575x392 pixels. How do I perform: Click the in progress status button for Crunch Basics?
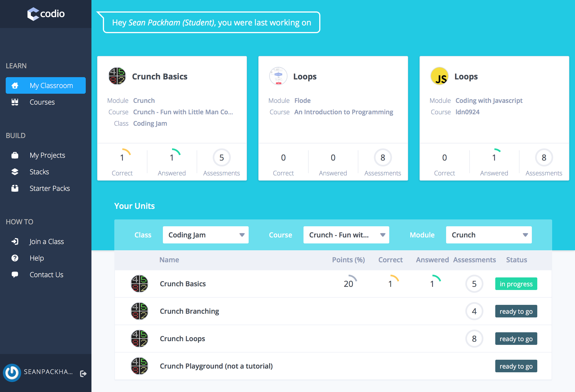coord(516,284)
